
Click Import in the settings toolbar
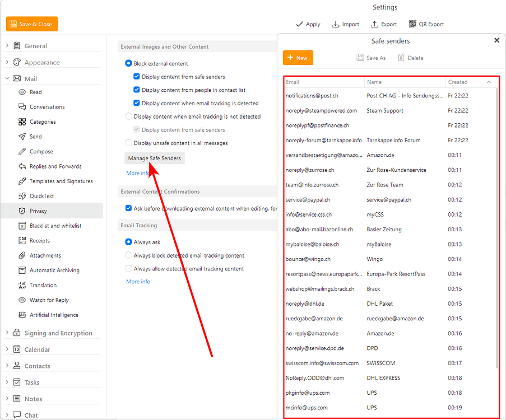tap(346, 24)
